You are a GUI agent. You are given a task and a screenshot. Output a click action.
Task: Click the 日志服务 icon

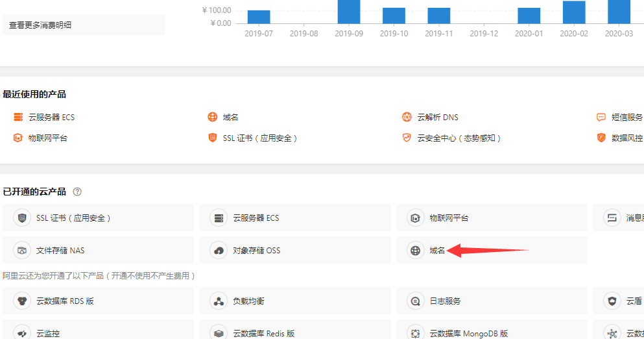point(415,301)
